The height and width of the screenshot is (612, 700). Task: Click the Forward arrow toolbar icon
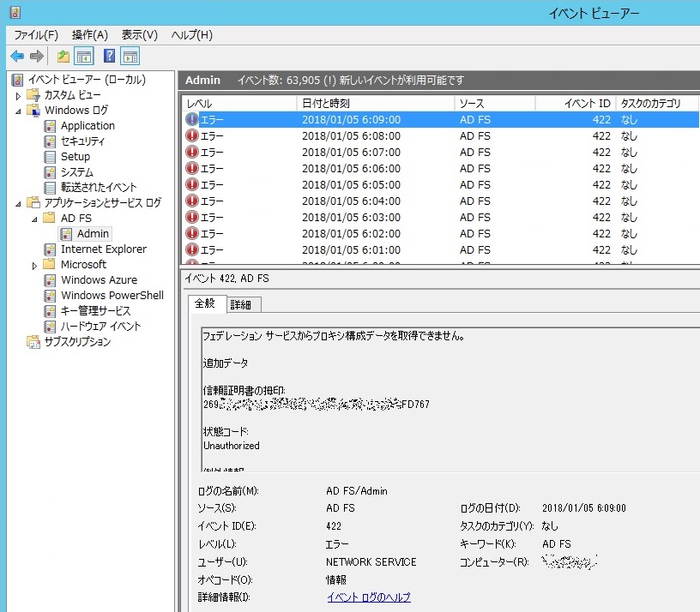tap(37, 57)
